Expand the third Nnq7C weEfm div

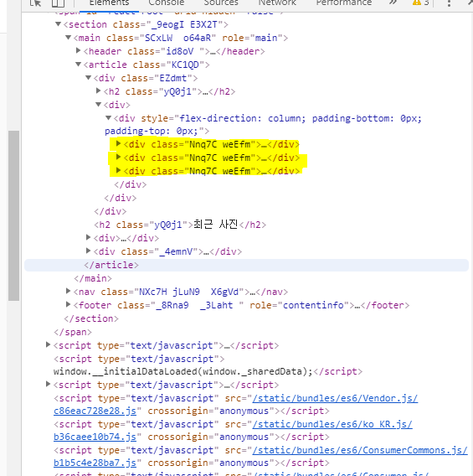[x=119, y=170]
